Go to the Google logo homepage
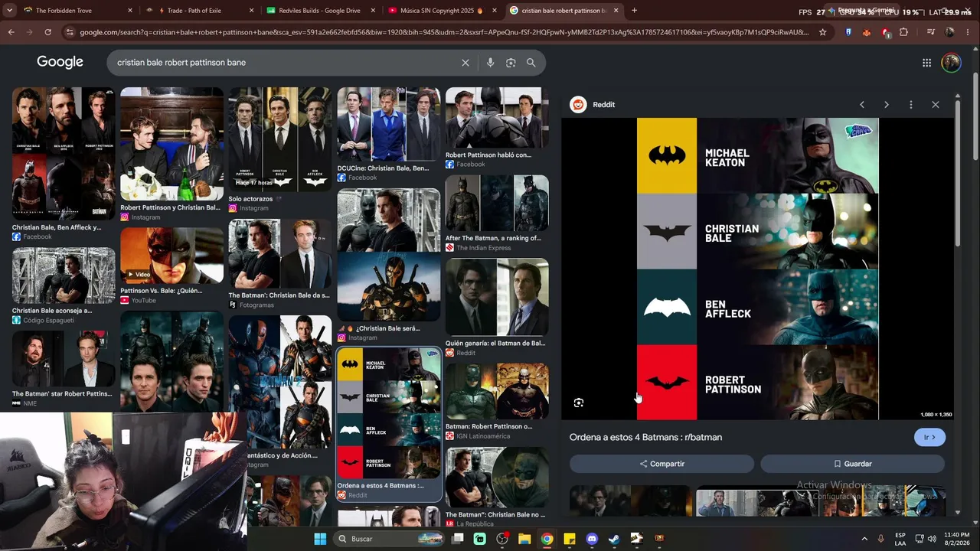This screenshot has width=980, height=551. 60,62
